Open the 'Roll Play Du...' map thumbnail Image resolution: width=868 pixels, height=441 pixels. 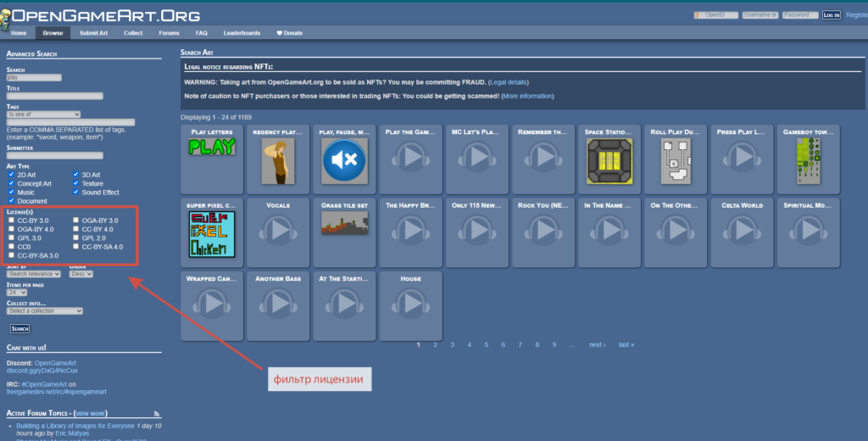(x=676, y=160)
